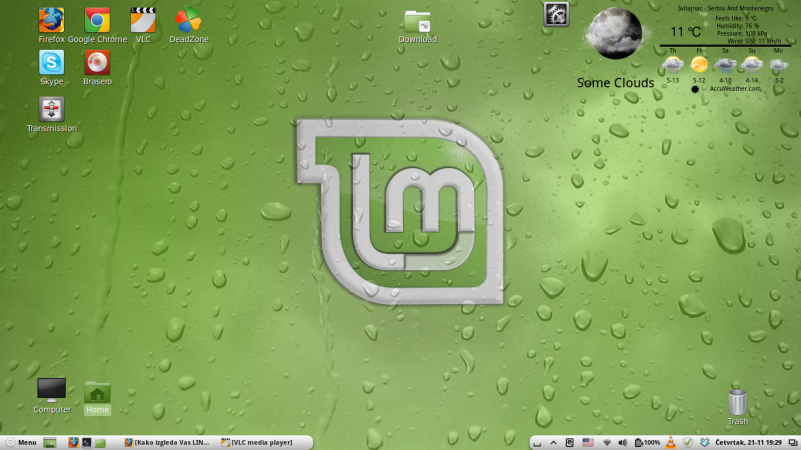Click the AccuWeather.com link in the weather widget
This screenshot has width=801, height=450.
click(735, 89)
